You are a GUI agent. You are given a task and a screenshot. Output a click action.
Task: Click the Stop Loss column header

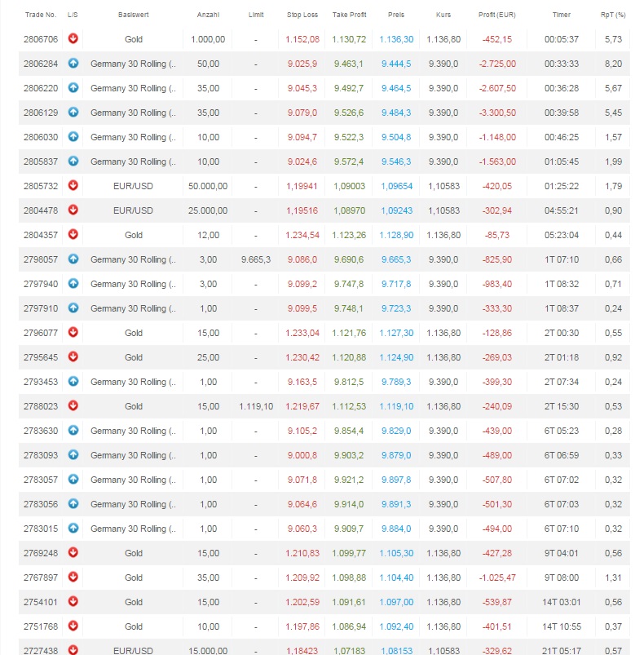click(302, 15)
